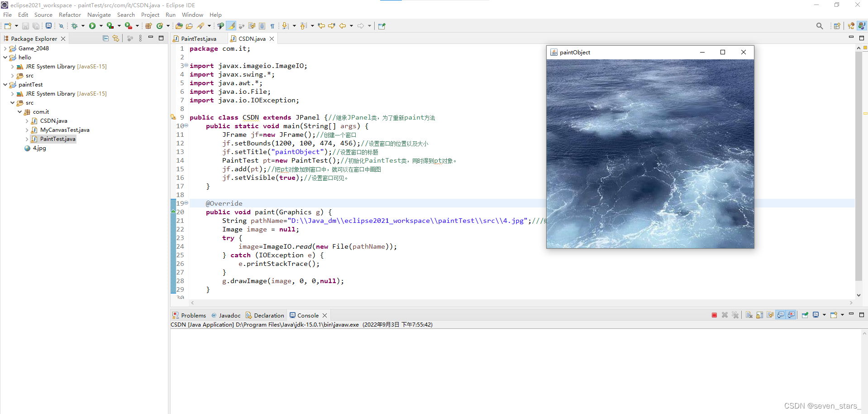Click the Coverage launch icon

click(110, 26)
